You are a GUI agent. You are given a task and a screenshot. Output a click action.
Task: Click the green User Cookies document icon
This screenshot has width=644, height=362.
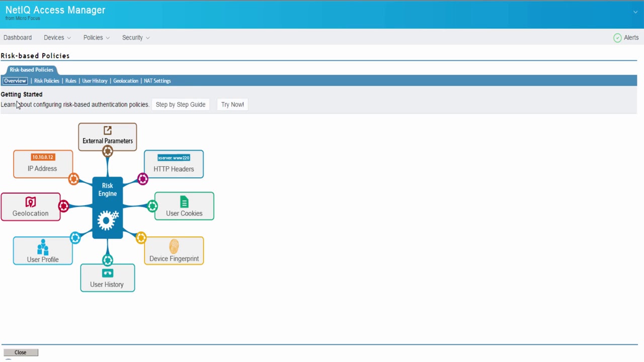tap(184, 202)
